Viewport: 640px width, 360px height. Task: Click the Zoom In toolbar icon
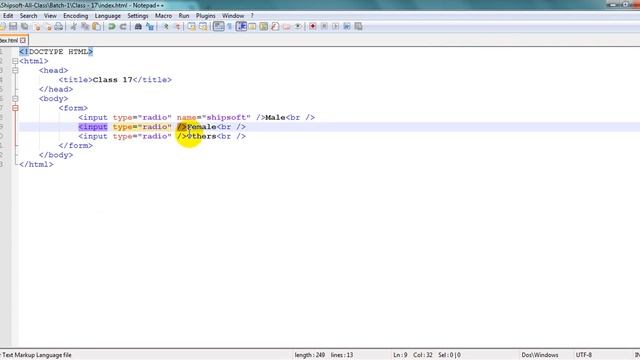pyautogui.click(x=165, y=27)
